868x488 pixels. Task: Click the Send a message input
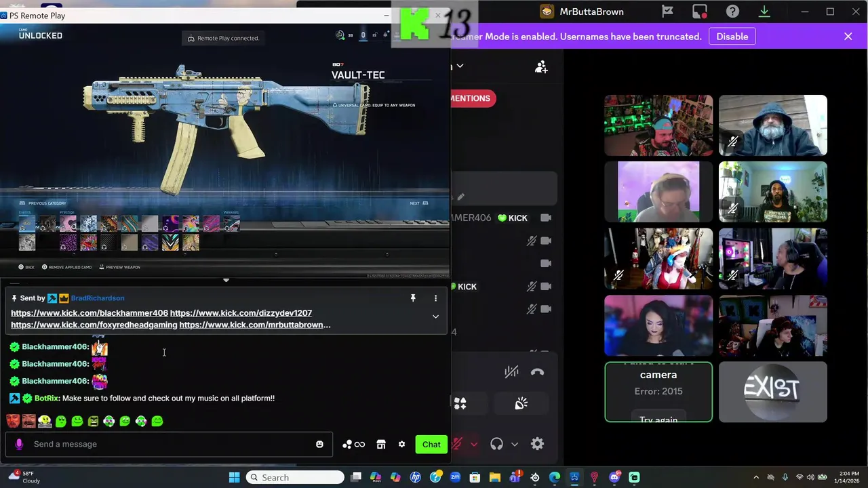[x=170, y=444]
